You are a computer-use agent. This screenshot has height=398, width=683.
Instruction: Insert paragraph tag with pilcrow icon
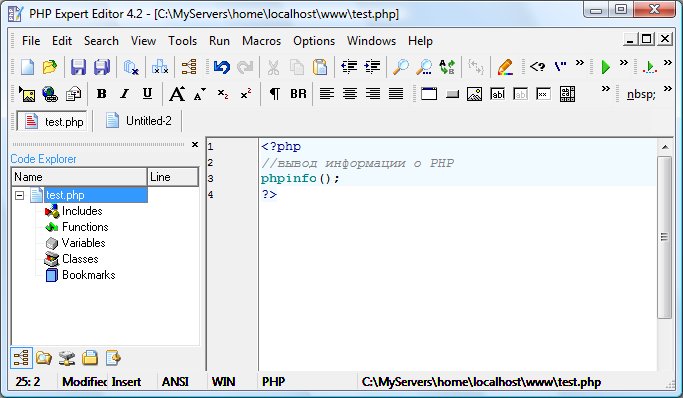click(x=274, y=94)
